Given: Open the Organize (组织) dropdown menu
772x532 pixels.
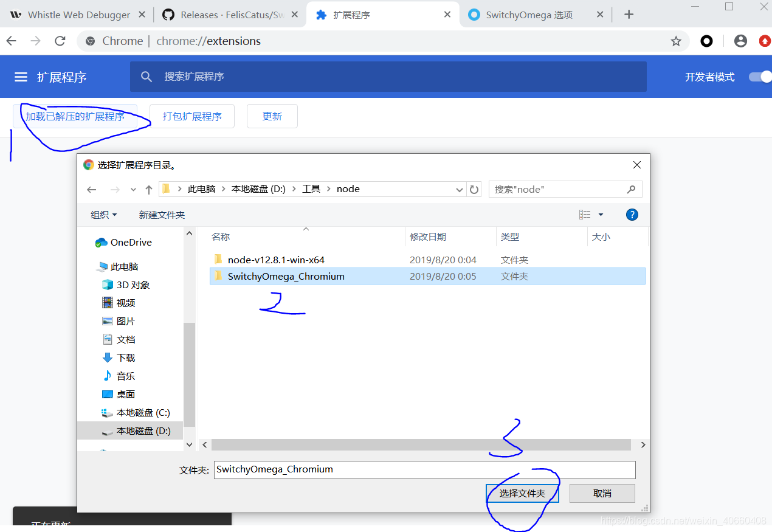Looking at the screenshot, I should point(103,215).
